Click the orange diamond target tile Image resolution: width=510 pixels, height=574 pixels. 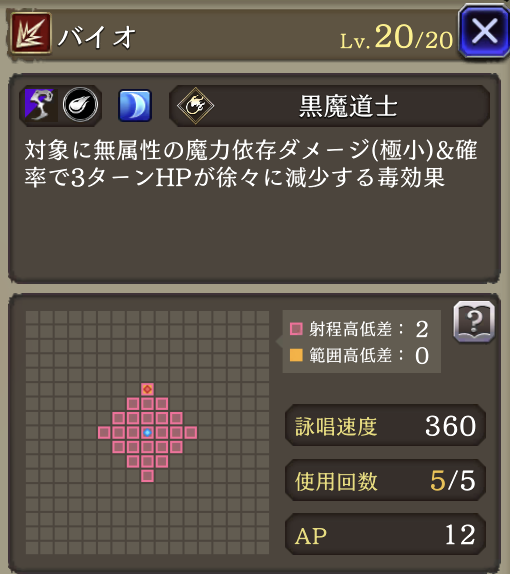148,389
